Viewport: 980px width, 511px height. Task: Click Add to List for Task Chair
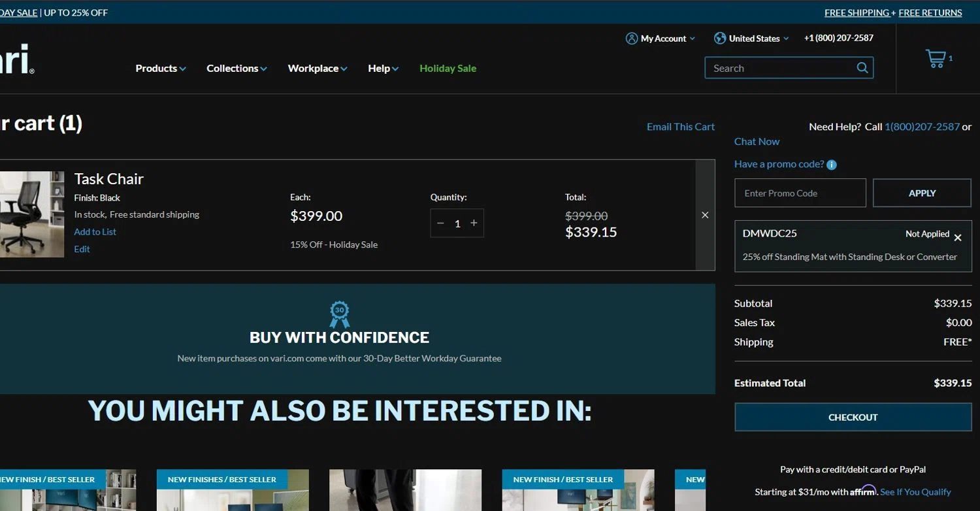(95, 232)
